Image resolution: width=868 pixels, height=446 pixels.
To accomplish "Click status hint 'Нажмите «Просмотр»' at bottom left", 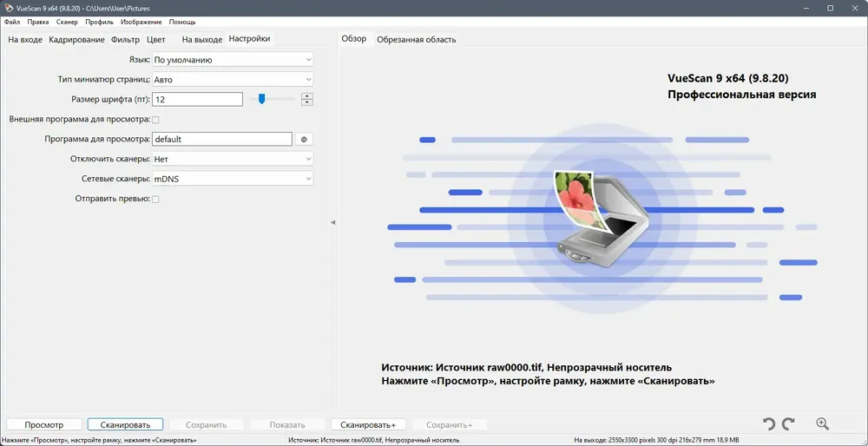I will click(x=100, y=441).
